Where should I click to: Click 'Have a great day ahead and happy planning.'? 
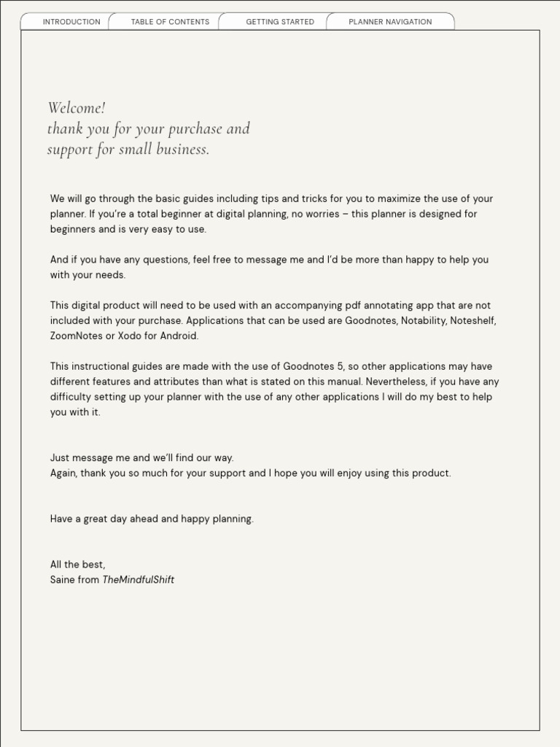[152, 519]
